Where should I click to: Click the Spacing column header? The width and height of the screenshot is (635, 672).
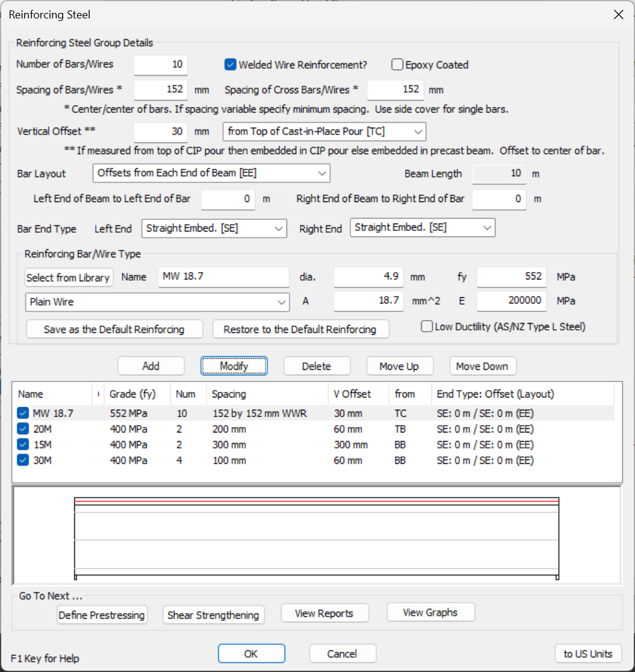click(229, 394)
